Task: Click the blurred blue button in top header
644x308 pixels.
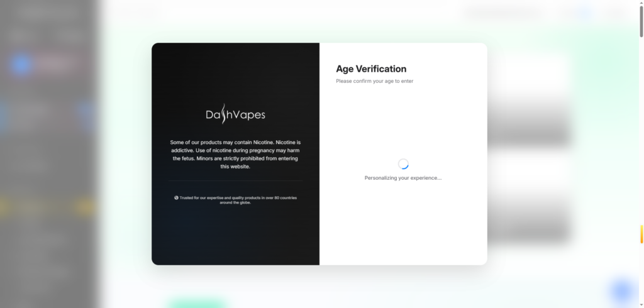Action: click(x=586, y=13)
